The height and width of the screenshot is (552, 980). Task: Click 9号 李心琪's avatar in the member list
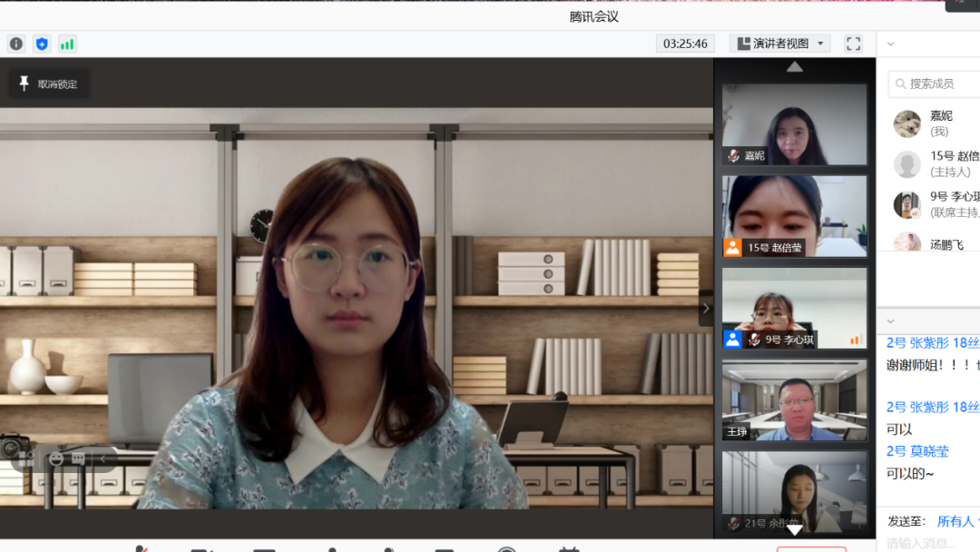click(906, 204)
